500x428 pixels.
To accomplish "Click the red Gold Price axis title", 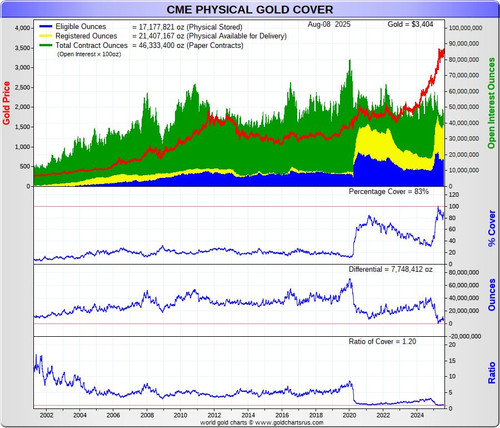I will point(6,103).
